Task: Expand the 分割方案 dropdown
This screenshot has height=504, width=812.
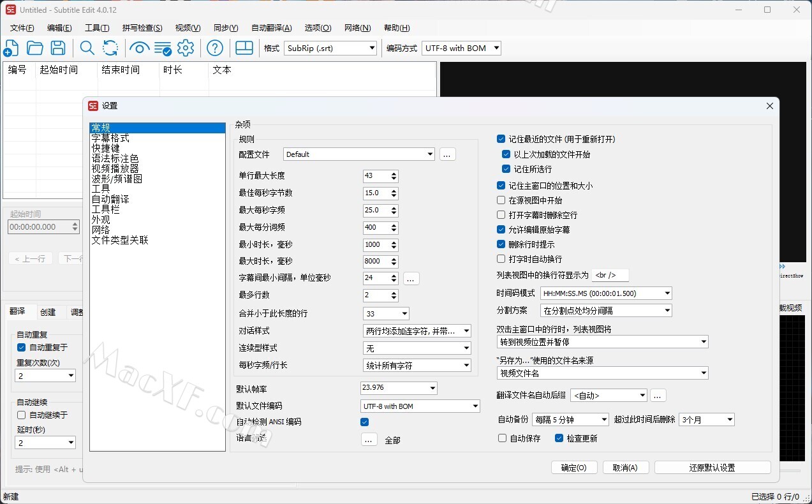Action: click(x=606, y=311)
